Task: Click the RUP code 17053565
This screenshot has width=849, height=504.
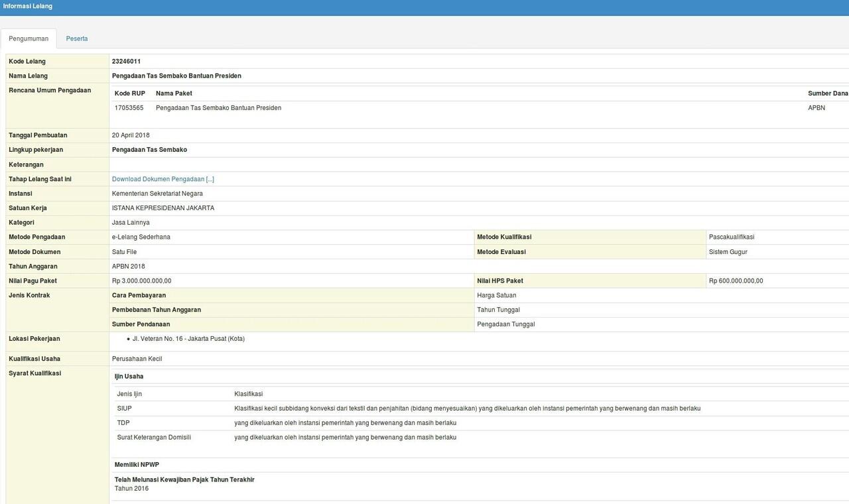Action: tap(129, 107)
